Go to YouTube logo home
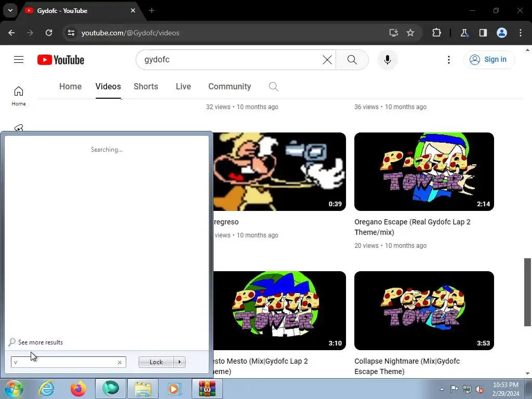 [61, 60]
